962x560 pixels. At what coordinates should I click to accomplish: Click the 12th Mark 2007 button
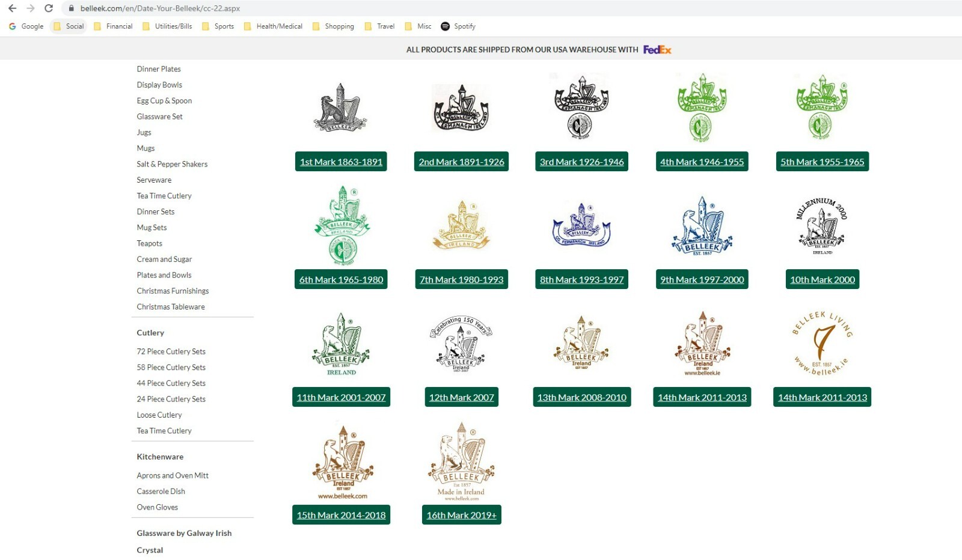tap(461, 397)
